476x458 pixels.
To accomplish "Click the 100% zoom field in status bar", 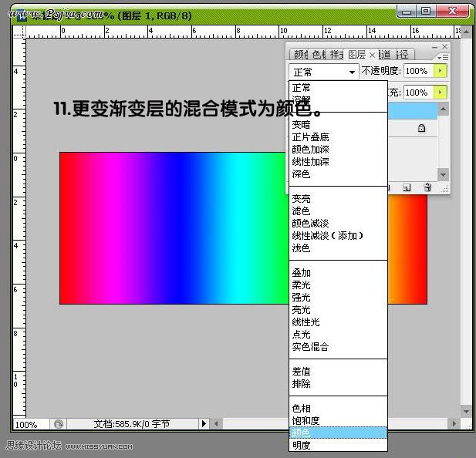I will (31, 424).
